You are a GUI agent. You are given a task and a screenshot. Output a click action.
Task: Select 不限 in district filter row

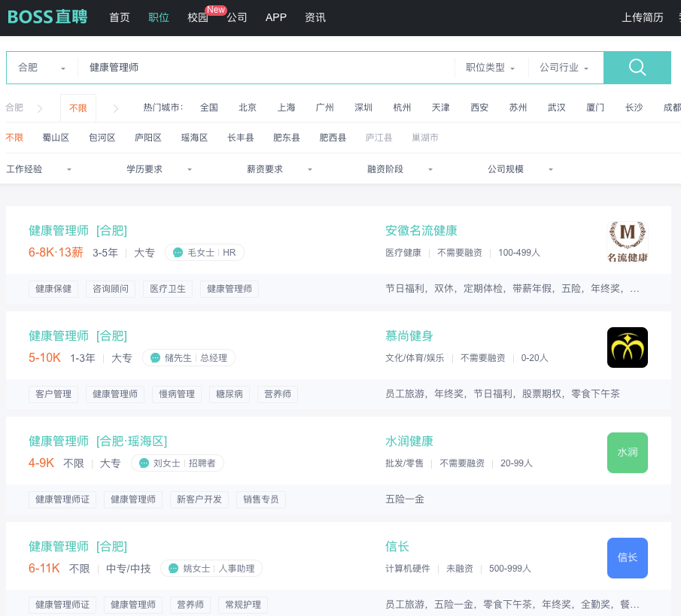[14, 138]
